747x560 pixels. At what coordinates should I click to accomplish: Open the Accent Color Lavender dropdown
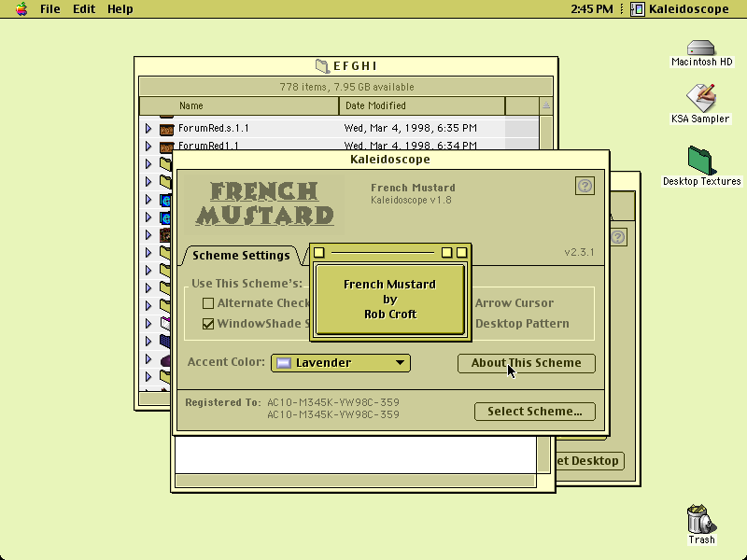(341, 363)
